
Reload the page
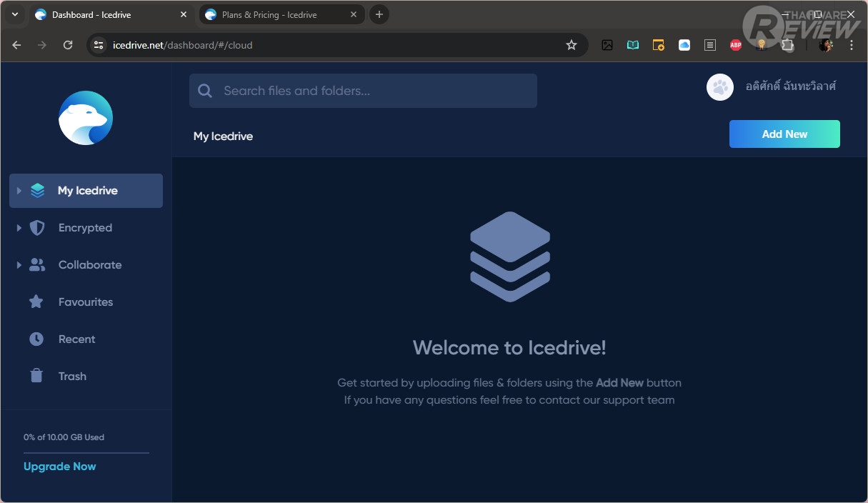68,45
